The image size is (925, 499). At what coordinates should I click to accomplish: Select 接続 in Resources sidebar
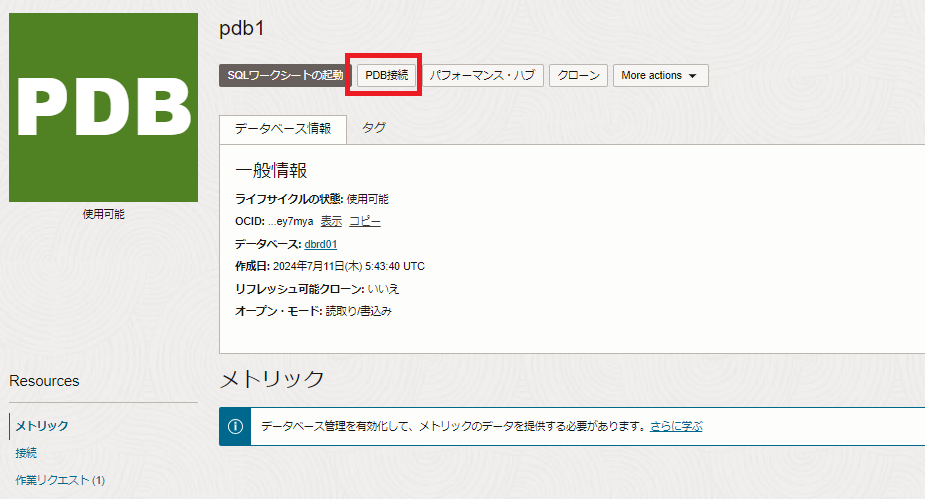click(x=26, y=453)
